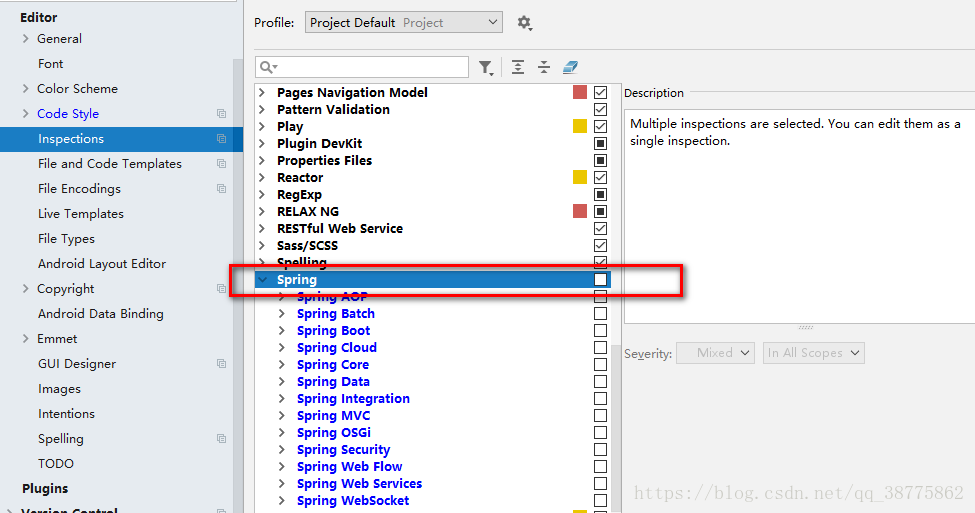Click the collapse all icon
This screenshot has height=513, width=975.
tap(544, 67)
